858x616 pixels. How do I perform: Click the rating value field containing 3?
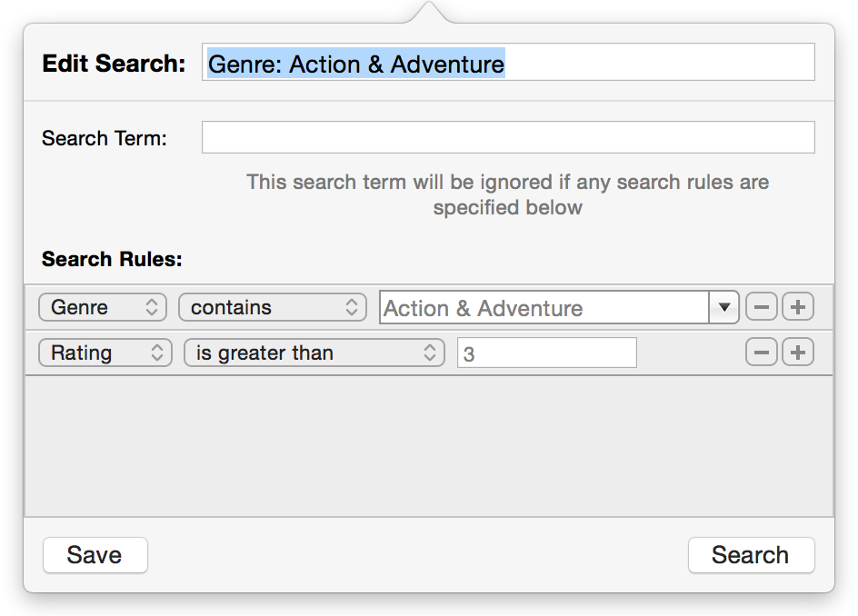(x=546, y=353)
